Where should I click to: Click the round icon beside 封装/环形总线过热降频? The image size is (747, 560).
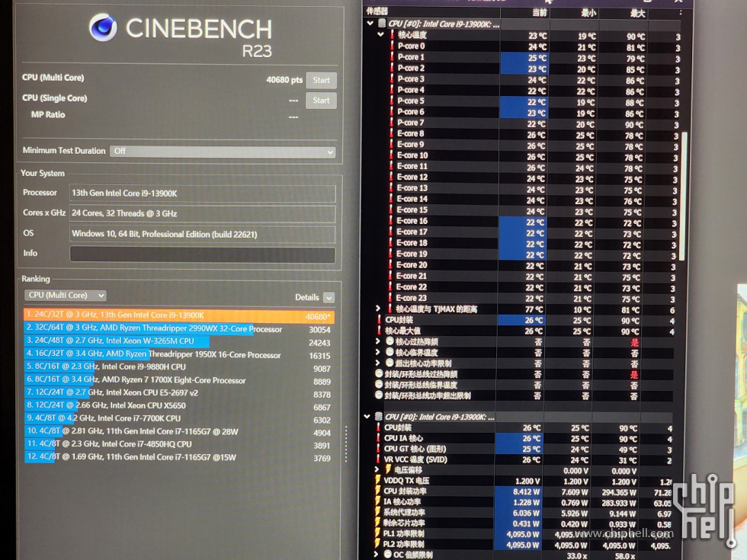click(380, 374)
